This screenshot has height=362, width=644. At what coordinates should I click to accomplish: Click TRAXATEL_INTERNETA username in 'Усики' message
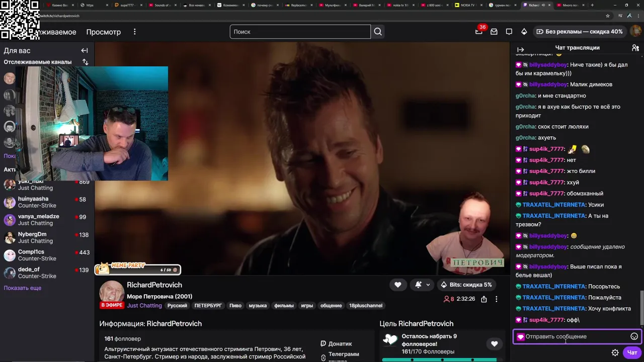pyautogui.click(x=554, y=205)
